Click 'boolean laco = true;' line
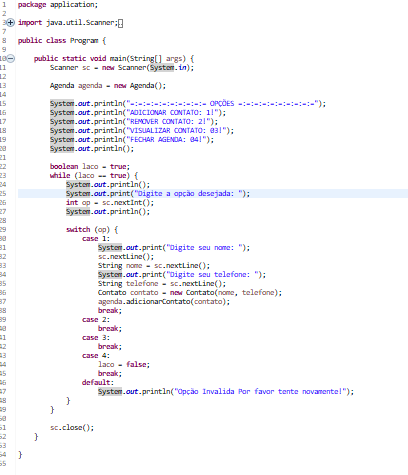This screenshot has height=475, width=408. pyautogui.click(x=90, y=167)
